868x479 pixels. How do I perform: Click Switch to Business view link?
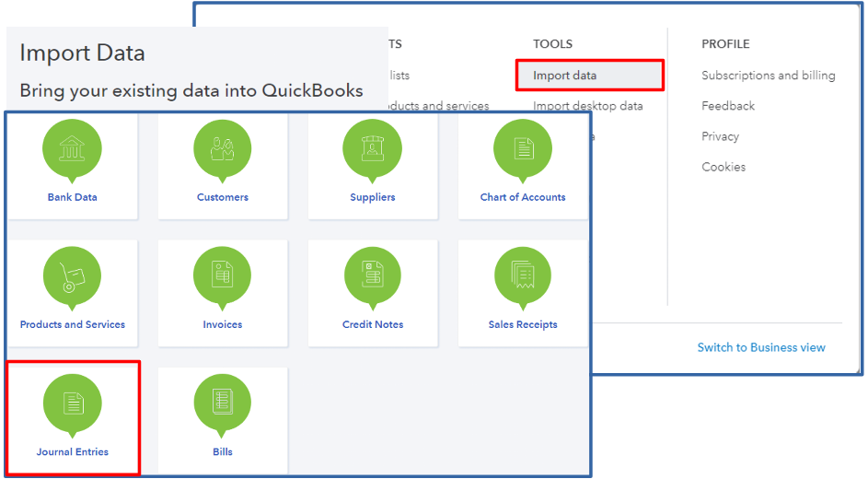[761, 347]
